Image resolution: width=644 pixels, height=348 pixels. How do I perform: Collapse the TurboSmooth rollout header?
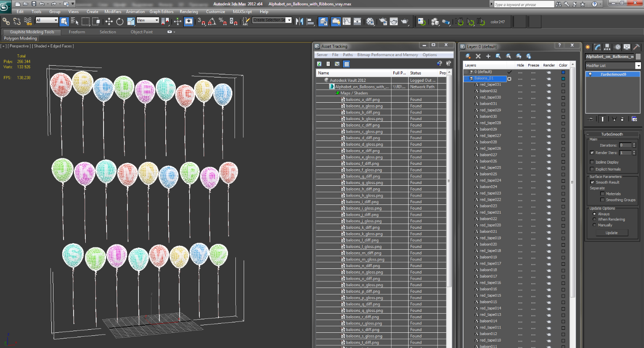[x=612, y=134]
